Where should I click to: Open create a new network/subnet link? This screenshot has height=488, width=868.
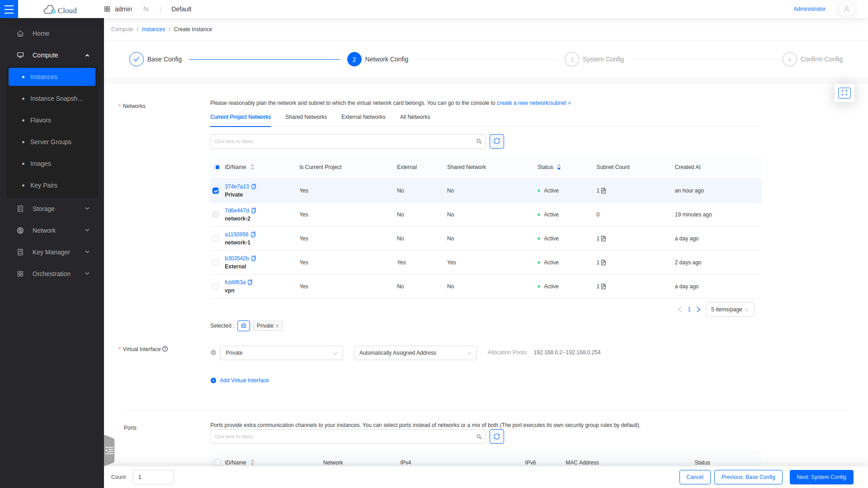(533, 103)
